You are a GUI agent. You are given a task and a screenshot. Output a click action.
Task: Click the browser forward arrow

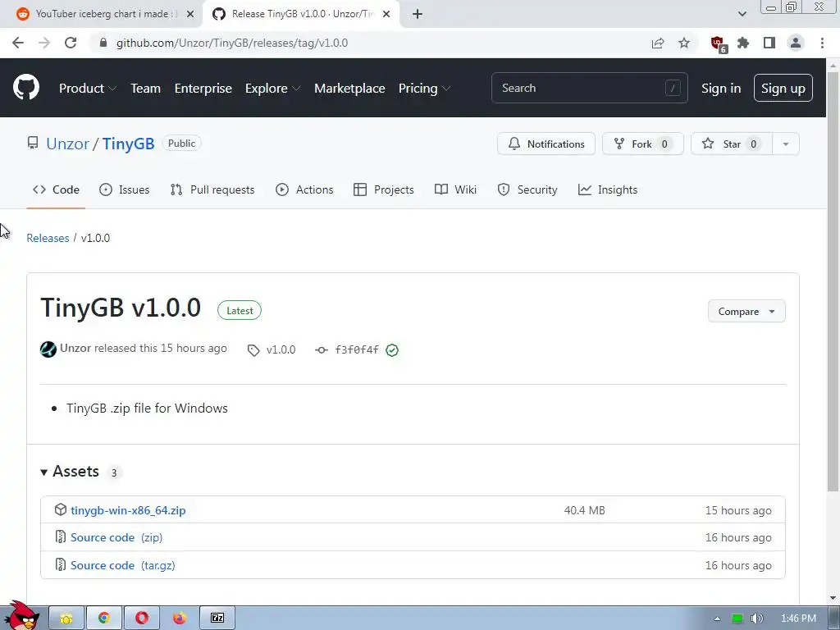coord(44,43)
